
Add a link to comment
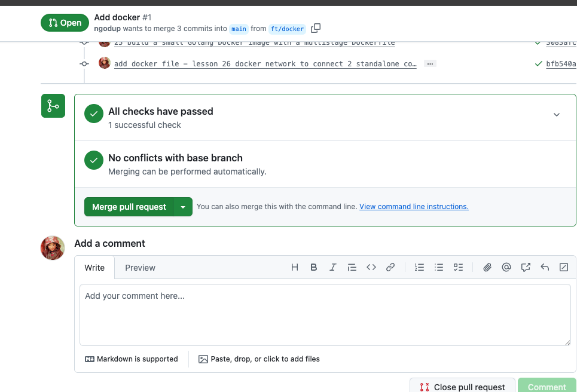[x=390, y=268]
